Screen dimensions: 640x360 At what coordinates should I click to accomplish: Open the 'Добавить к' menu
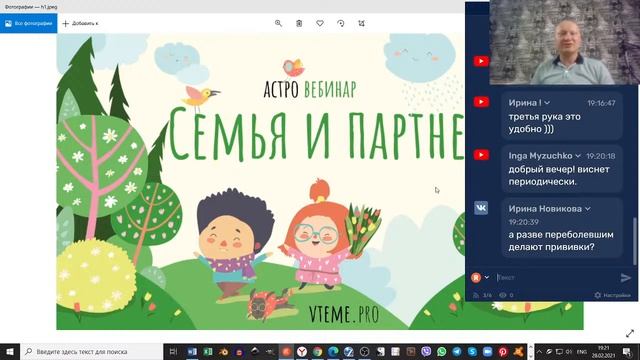point(80,23)
